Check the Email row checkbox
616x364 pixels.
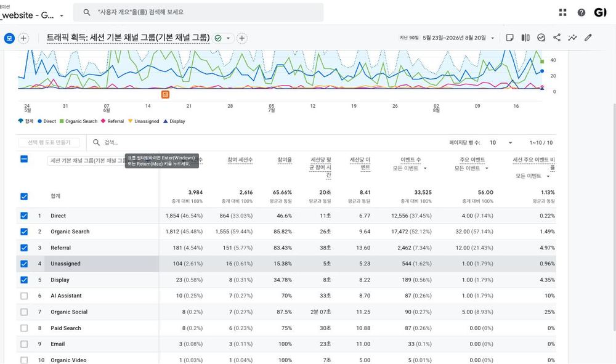click(24, 344)
